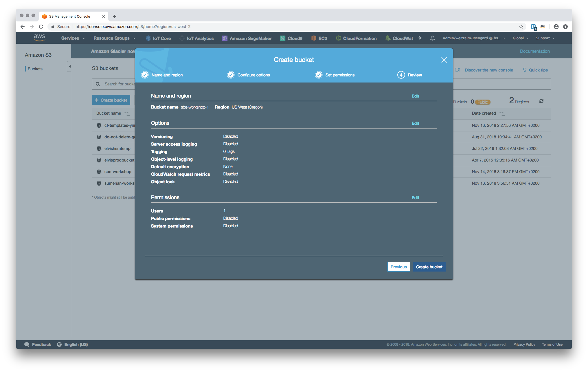Click the refresh buckets icon

coord(541,101)
